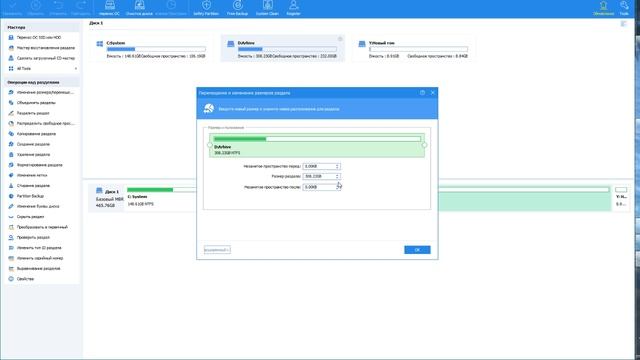The height and width of the screenshot is (360, 640).
Task: Click the Tools icon at top right
Action: 624,8
